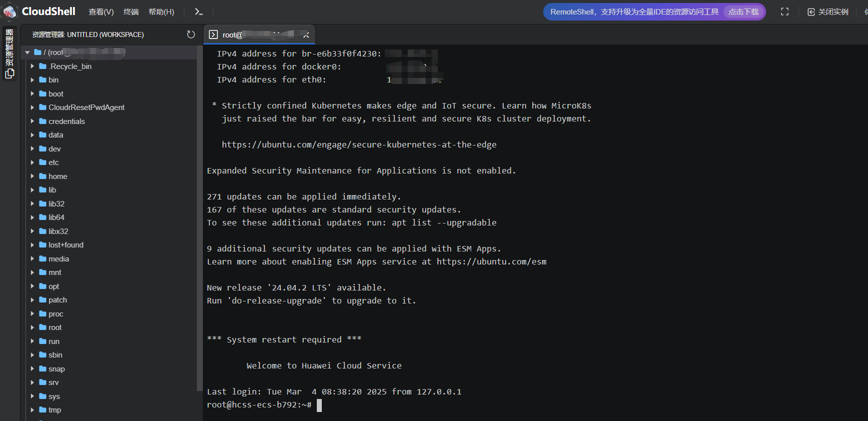Screen dimensions: 868x421
Task: Click the RemoteShell promotion banner text
Action: tap(634, 11)
